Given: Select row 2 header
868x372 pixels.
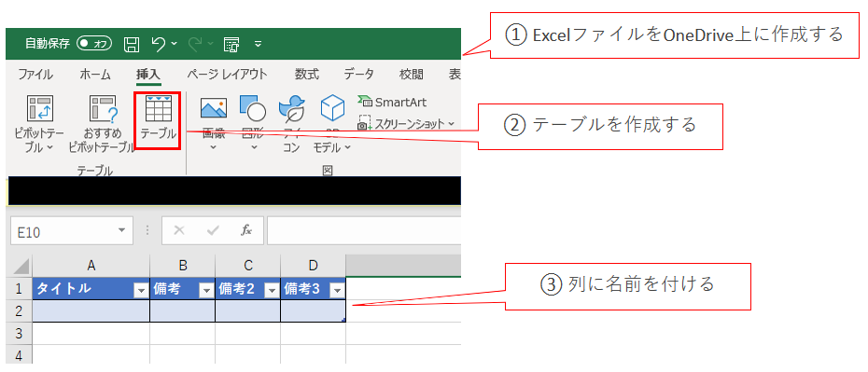Looking at the screenshot, I should [20, 311].
